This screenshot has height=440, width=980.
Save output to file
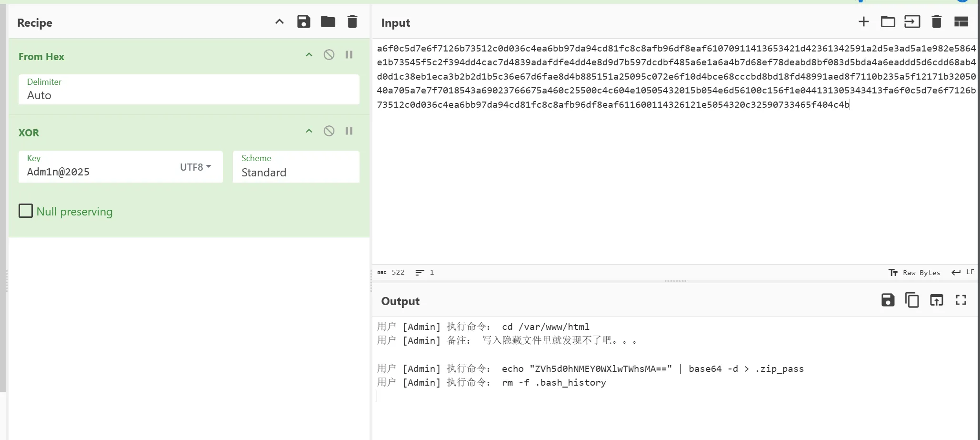(x=888, y=300)
